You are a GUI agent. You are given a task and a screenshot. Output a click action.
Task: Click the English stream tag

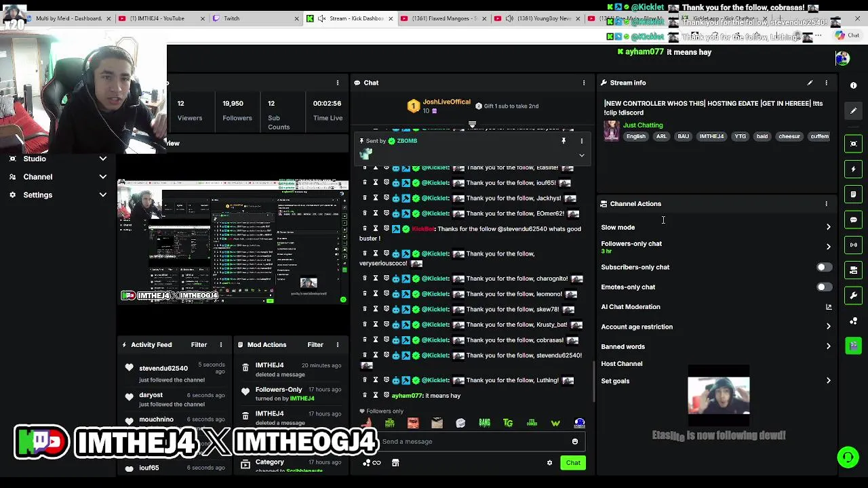(x=636, y=136)
